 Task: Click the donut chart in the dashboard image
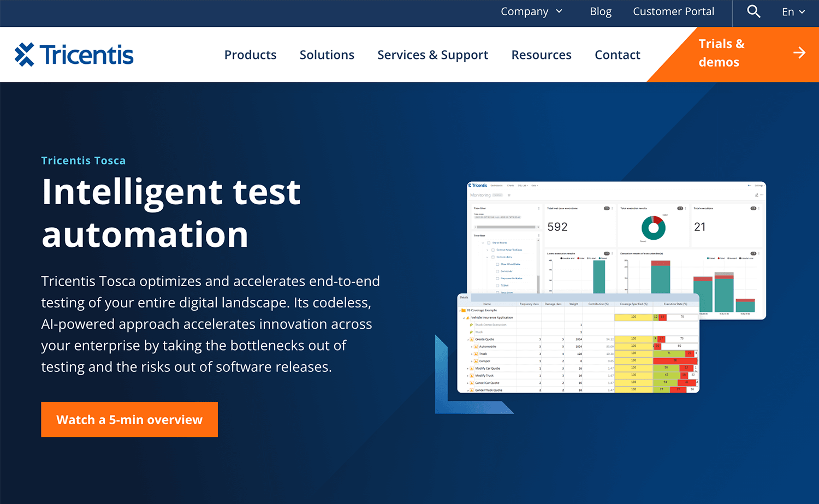click(654, 228)
